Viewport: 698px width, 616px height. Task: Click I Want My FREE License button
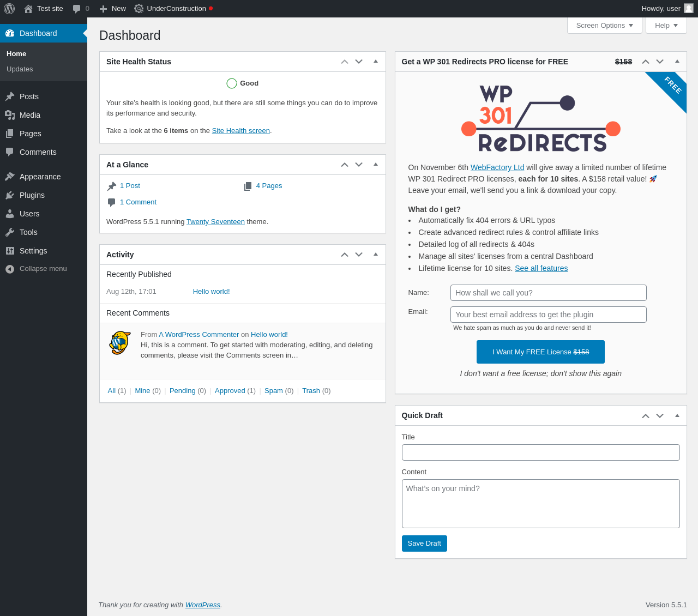click(x=540, y=352)
